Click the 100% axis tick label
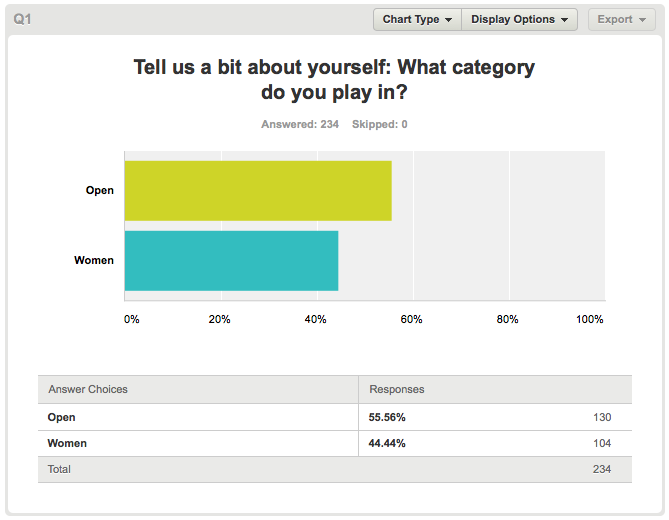Viewport: 669px width, 520px height. click(590, 319)
